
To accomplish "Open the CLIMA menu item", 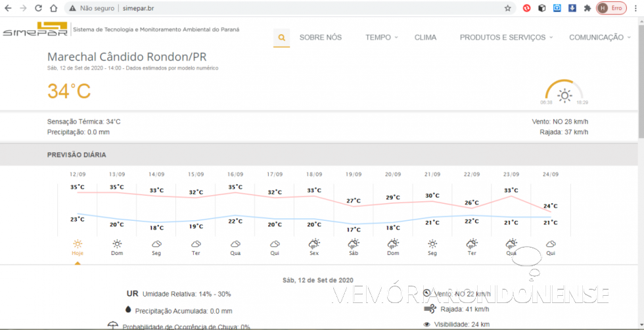I will tap(425, 37).
